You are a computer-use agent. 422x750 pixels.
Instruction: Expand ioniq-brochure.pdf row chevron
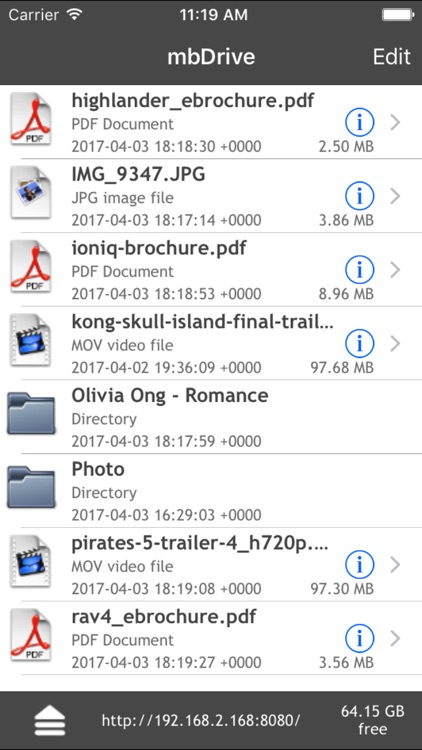[x=395, y=270]
